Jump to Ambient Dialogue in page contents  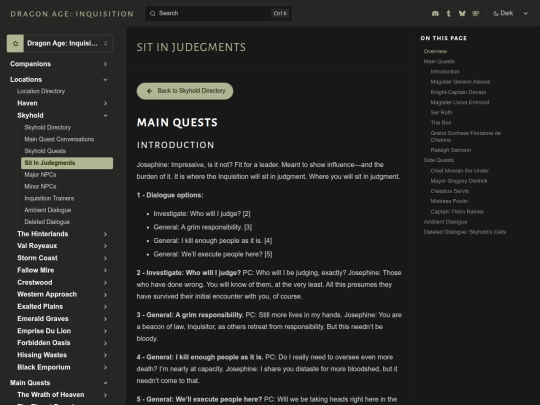(445, 222)
